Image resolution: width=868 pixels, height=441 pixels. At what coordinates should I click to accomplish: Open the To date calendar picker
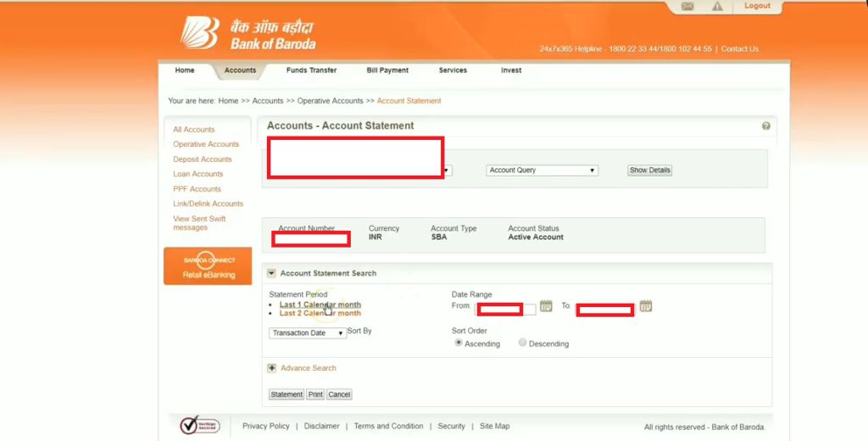pyautogui.click(x=645, y=306)
